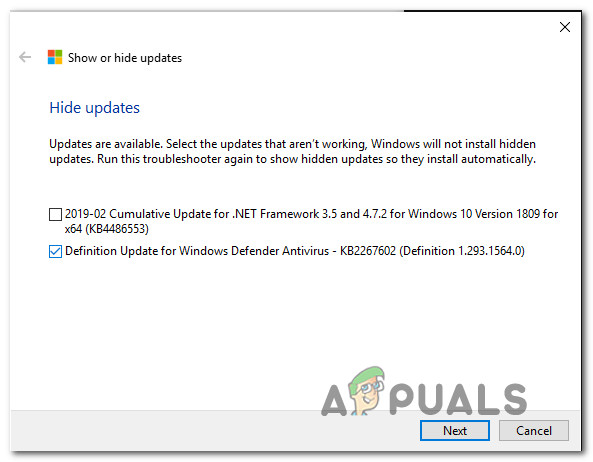Uncheck the Windows Defender definition update
Viewport: 593px width, 462px height.
[55, 251]
